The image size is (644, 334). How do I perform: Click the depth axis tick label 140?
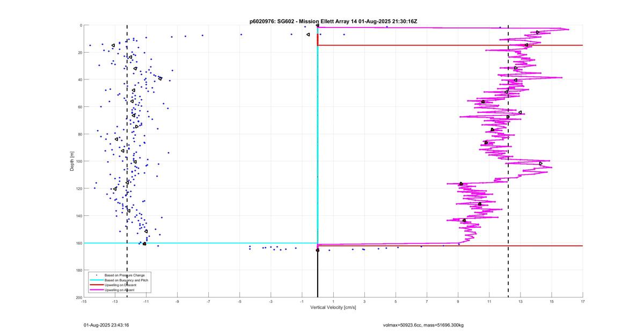click(x=78, y=216)
